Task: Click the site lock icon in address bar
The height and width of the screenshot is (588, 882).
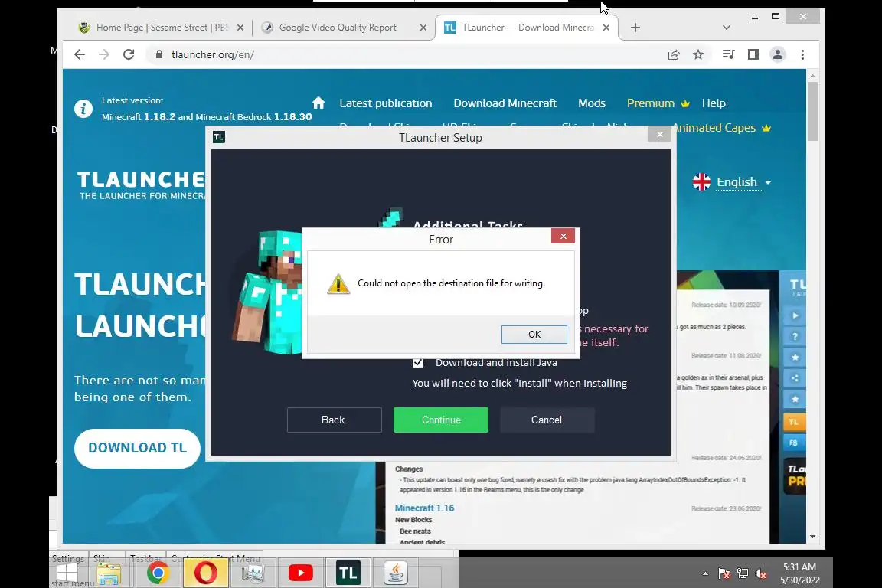Action: [159, 54]
